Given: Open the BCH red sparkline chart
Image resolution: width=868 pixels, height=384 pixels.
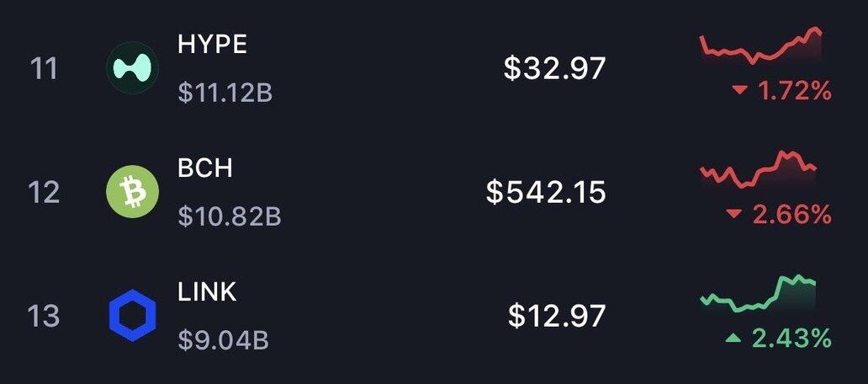Looking at the screenshot, I should [759, 171].
